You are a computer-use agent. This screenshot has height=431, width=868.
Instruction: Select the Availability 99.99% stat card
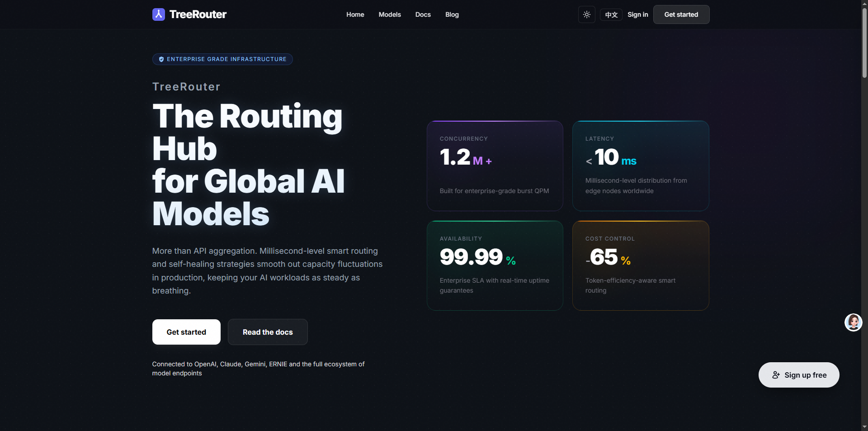pyautogui.click(x=495, y=265)
